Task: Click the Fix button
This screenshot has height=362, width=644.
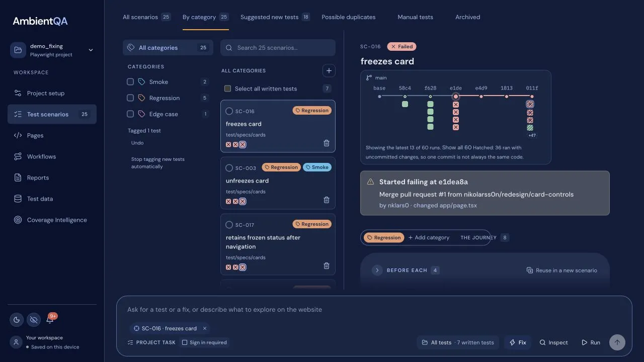Action: tap(518, 342)
